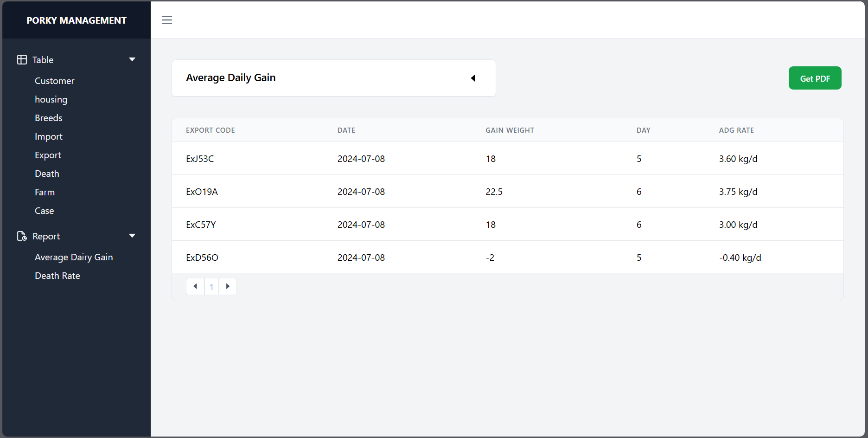Image resolution: width=868 pixels, height=438 pixels.
Task: Click the DATE column header
Action: click(x=346, y=130)
